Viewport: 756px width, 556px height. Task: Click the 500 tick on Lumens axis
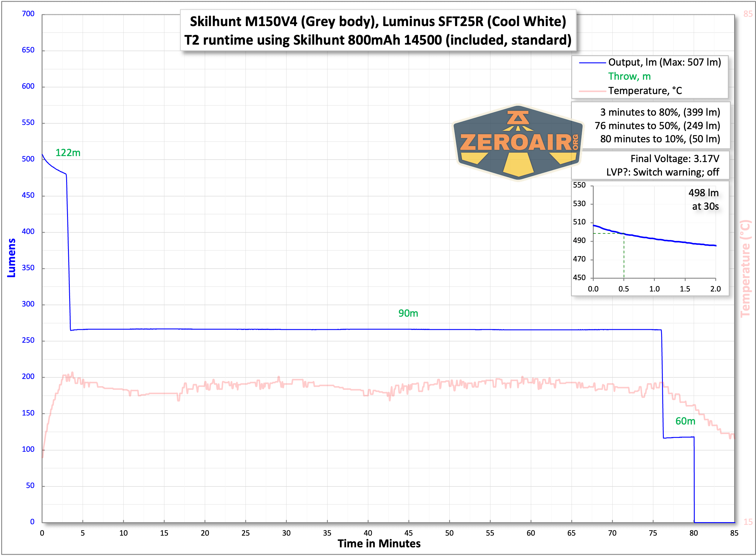(x=28, y=159)
